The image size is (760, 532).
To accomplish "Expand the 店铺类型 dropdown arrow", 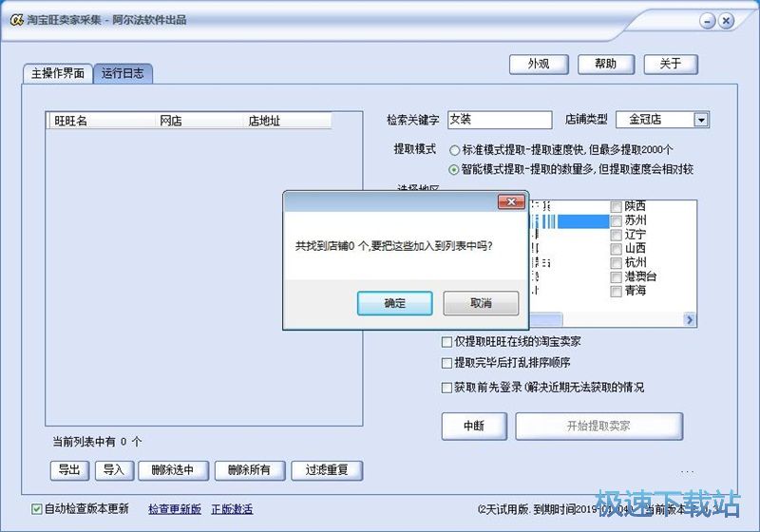I will 701,120.
